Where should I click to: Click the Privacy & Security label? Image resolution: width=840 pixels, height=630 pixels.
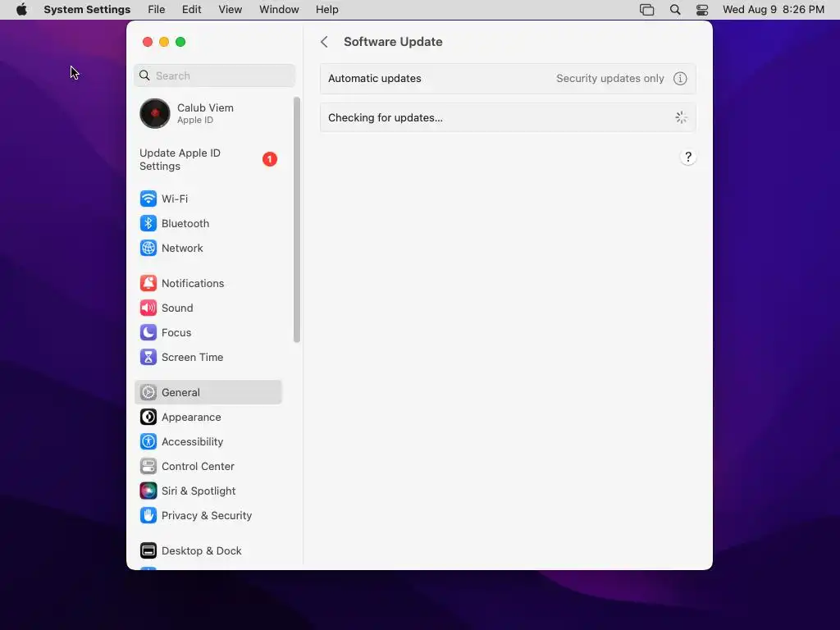(x=207, y=516)
